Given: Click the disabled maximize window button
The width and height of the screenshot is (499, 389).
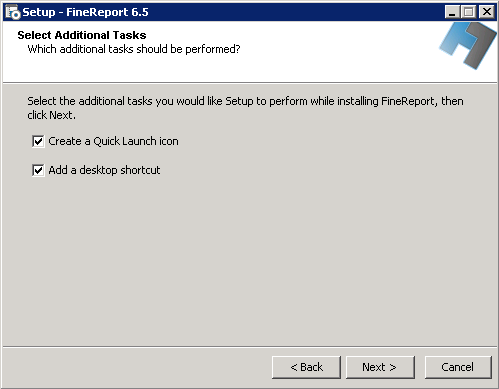Looking at the screenshot, I should [468, 12].
